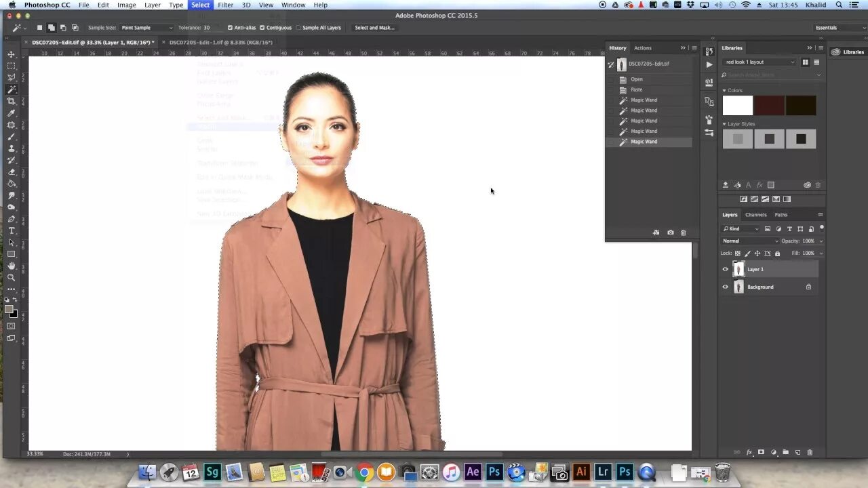Switch to the Channels tab
The width and height of the screenshot is (868, 488).
pyautogui.click(x=755, y=214)
